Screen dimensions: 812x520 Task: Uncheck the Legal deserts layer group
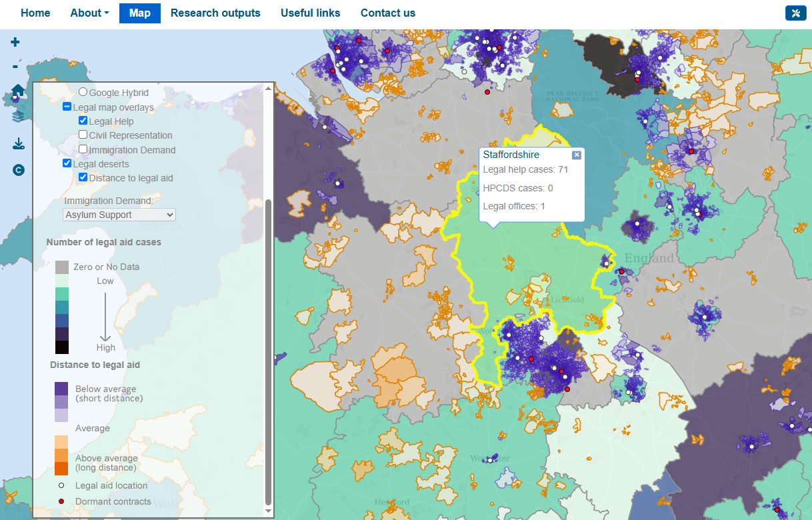[x=67, y=163]
